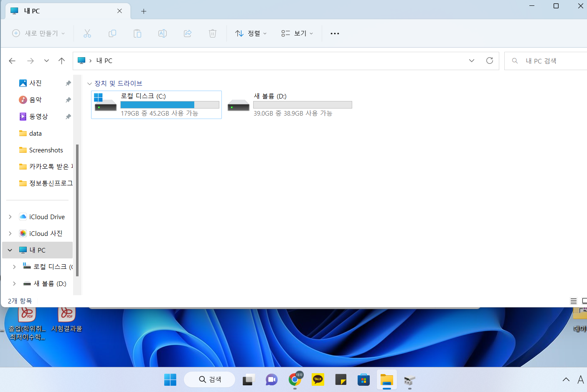Viewport: 587px width, 392px height.
Task: Open KakaoTalk from the taskbar
Action: (x=318, y=379)
